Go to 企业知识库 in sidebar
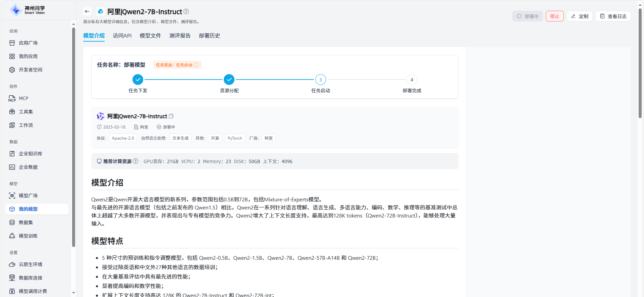The height and width of the screenshot is (297, 644). pyautogui.click(x=31, y=154)
